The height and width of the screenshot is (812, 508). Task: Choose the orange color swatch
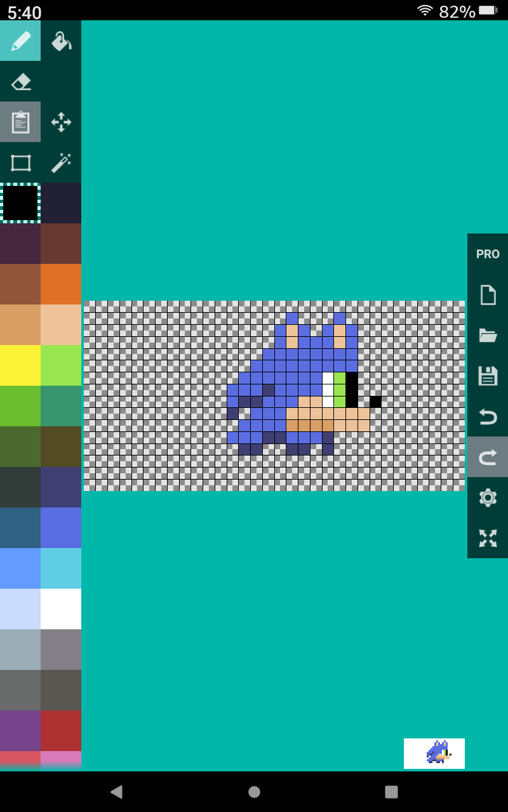61,284
